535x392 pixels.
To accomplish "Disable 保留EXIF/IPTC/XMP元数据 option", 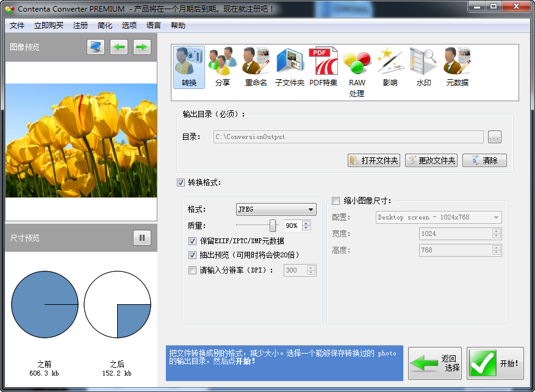I will click(x=193, y=240).
